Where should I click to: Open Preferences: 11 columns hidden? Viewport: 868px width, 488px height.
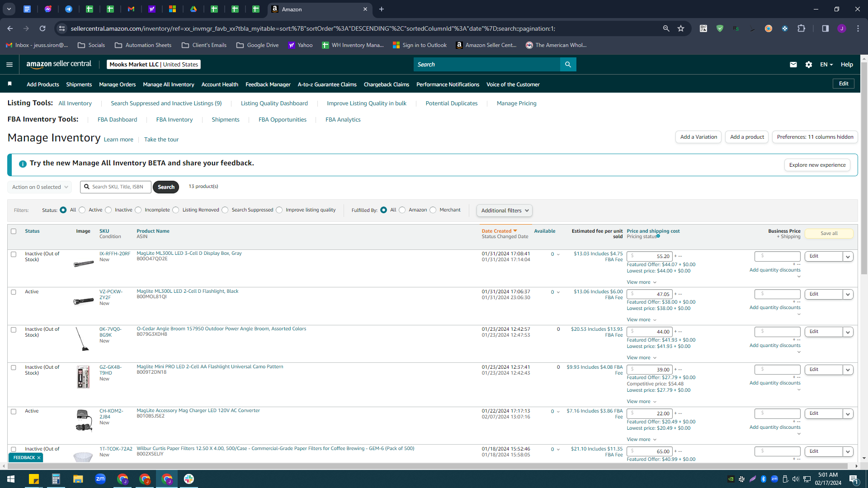[x=815, y=137]
